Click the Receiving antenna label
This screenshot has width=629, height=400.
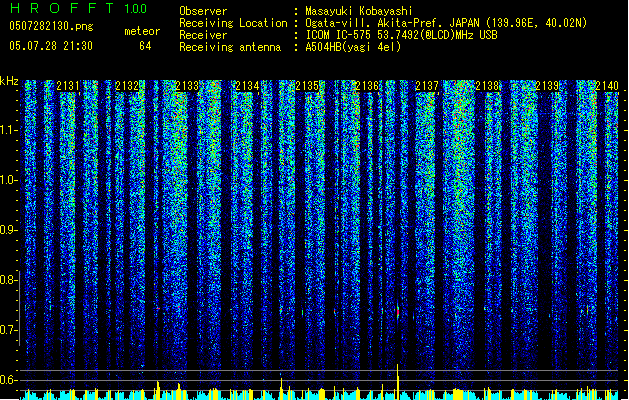(x=230, y=47)
